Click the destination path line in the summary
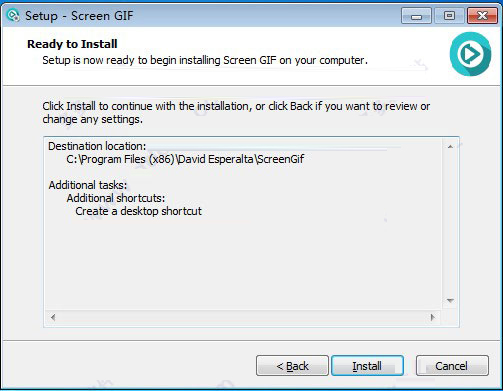Screen dimensions: 503x391 [185, 159]
